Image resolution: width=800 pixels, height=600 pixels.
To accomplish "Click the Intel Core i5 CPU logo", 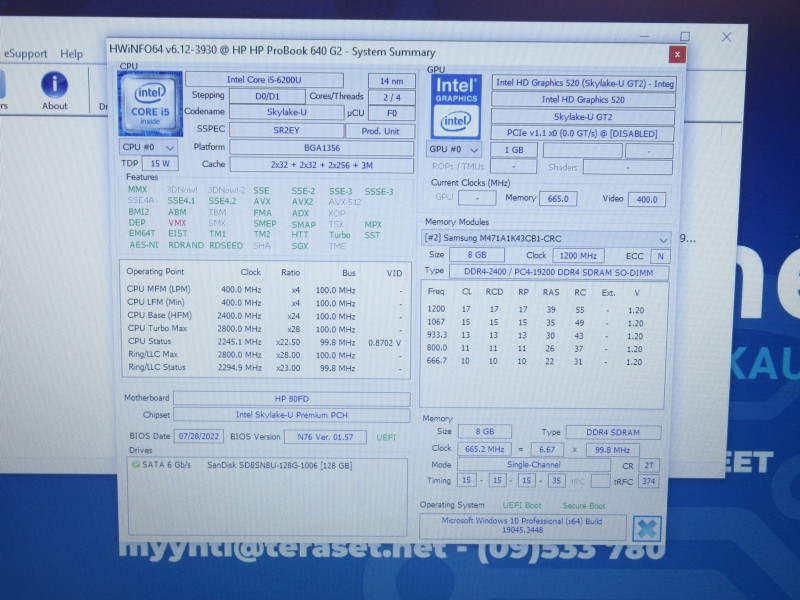I will coord(150,104).
